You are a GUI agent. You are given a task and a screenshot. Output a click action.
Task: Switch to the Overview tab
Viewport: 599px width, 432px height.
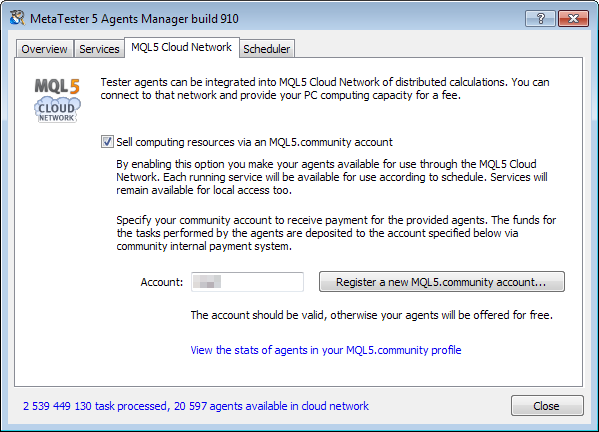(x=44, y=49)
